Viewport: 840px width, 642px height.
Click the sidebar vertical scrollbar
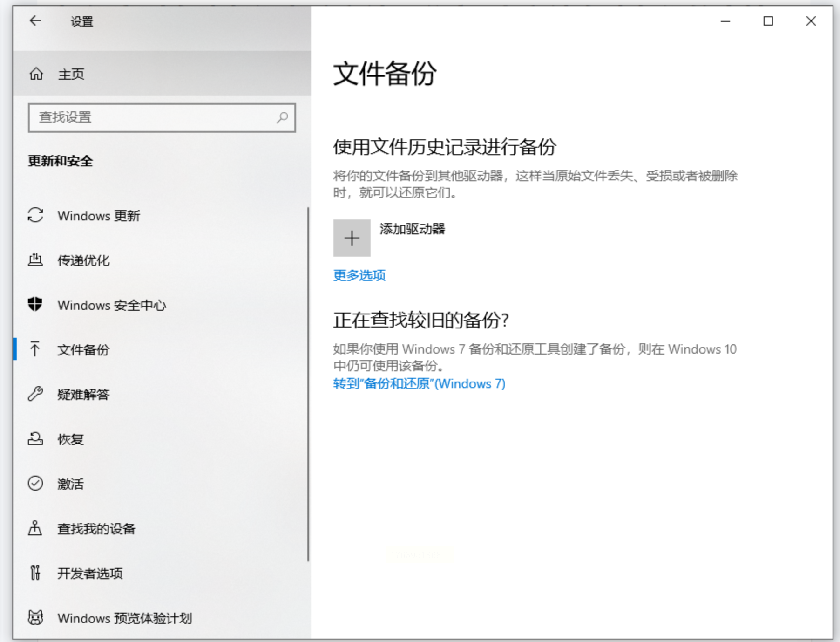tap(308, 384)
